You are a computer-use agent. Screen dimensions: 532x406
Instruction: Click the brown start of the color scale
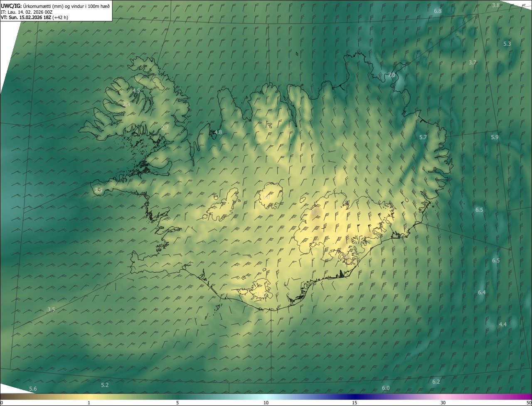click(8, 397)
